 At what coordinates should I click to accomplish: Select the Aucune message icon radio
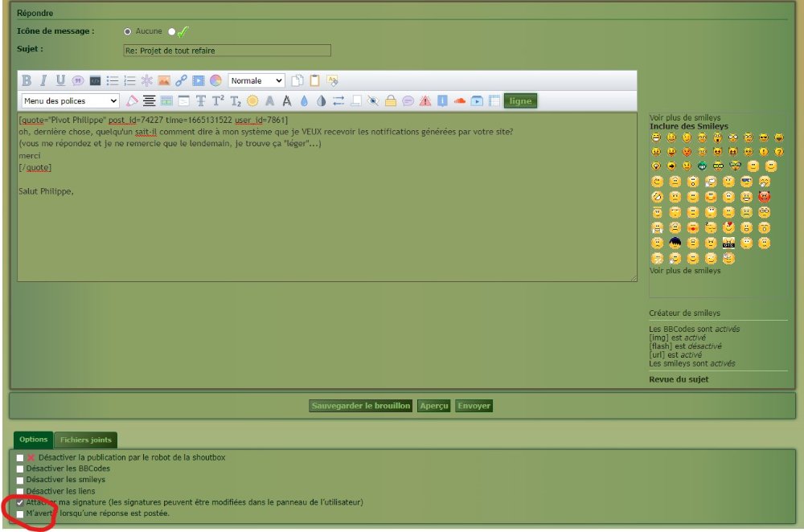point(128,31)
